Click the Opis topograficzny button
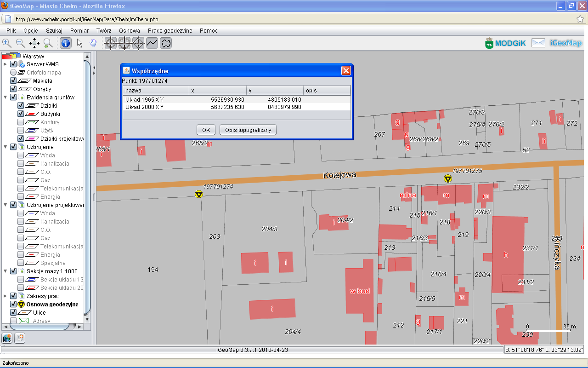Screen dimensions: 588x368 pyautogui.click(x=248, y=130)
